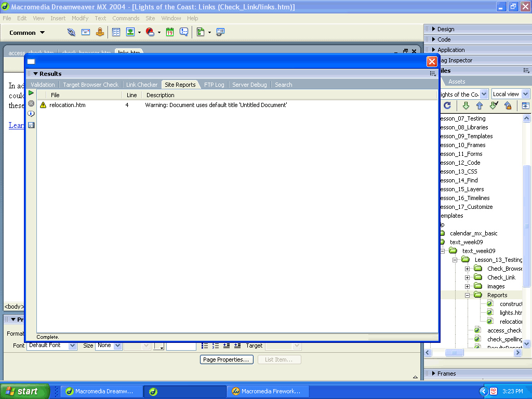The height and width of the screenshot is (399, 532).
Task: Open the Results panel options menu
Action: pyautogui.click(x=433, y=74)
